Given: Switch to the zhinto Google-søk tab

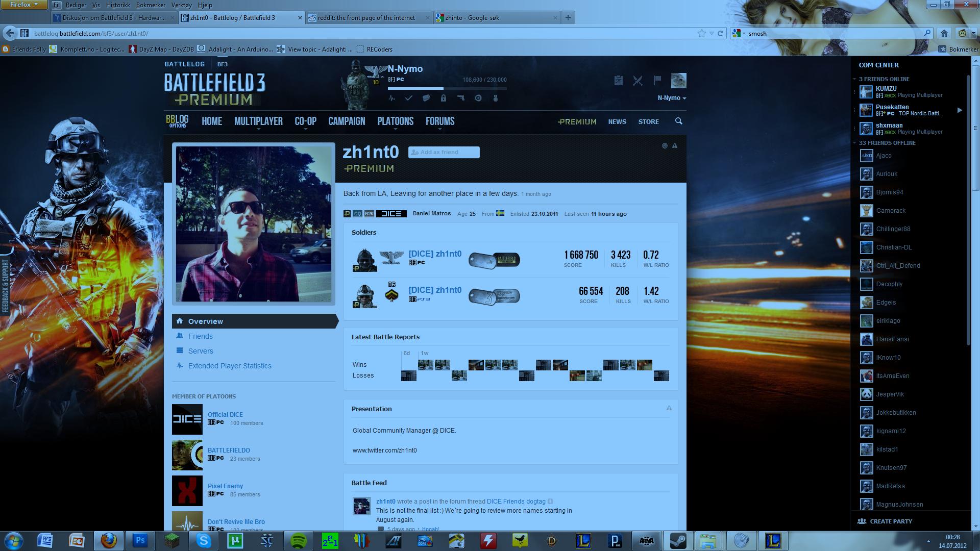Looking at the screenshot, I should [497, 17].
